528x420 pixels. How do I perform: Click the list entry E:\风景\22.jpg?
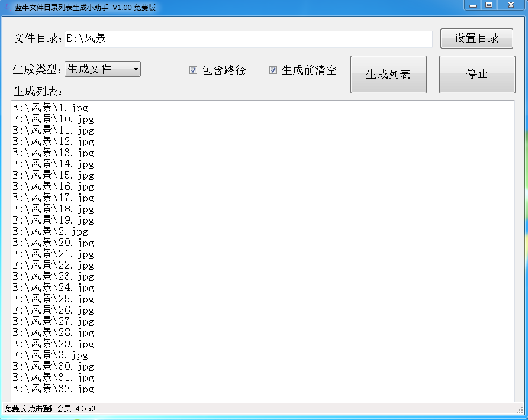(x=53, y=265)
